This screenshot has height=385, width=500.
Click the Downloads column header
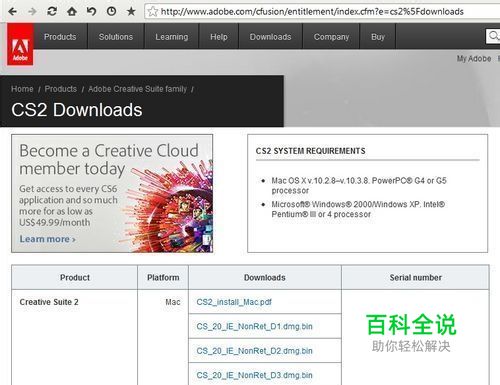click(265, 277)
